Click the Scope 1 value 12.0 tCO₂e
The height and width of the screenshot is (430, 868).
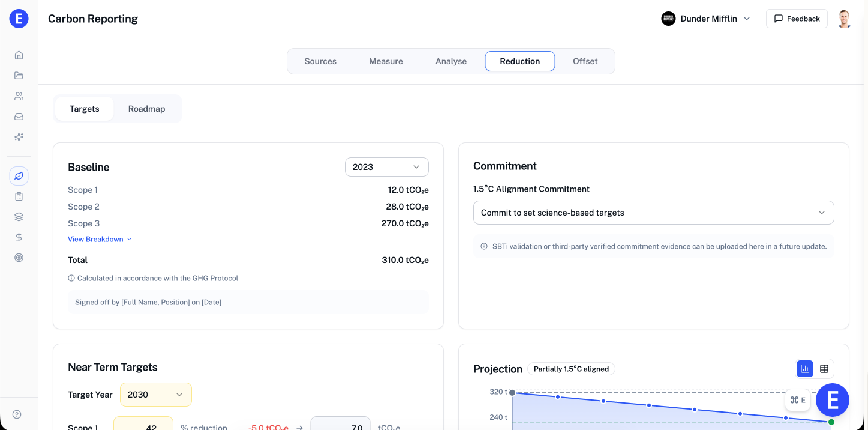[x=408, y=190]
